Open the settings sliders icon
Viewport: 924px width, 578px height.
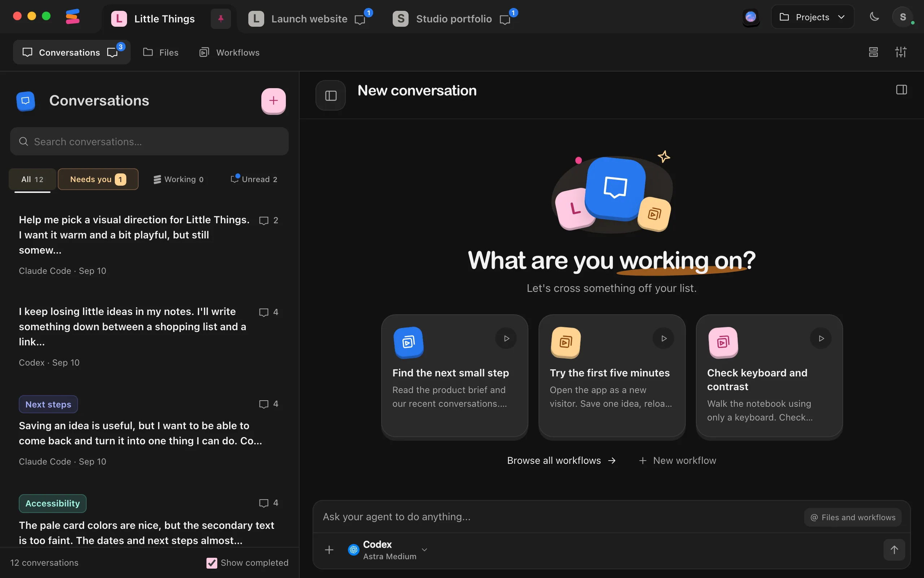(x=901, y=52)
